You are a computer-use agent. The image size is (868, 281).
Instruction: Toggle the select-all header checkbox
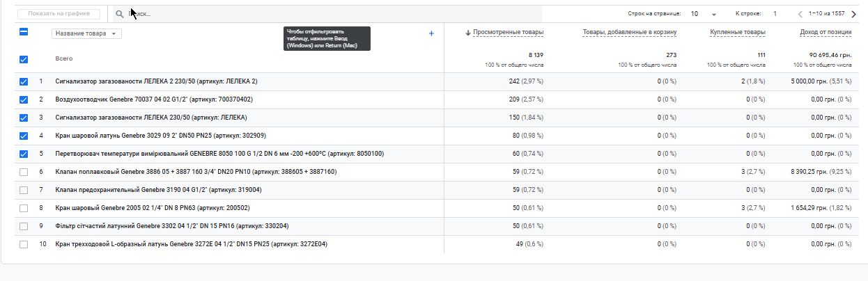pos(24,32)
